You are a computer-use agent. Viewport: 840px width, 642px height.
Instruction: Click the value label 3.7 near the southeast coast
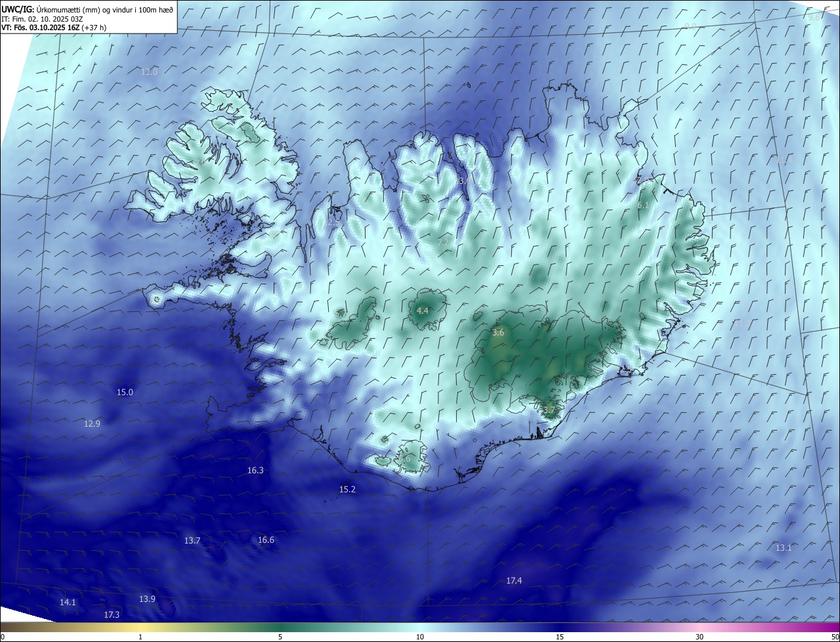549,410
